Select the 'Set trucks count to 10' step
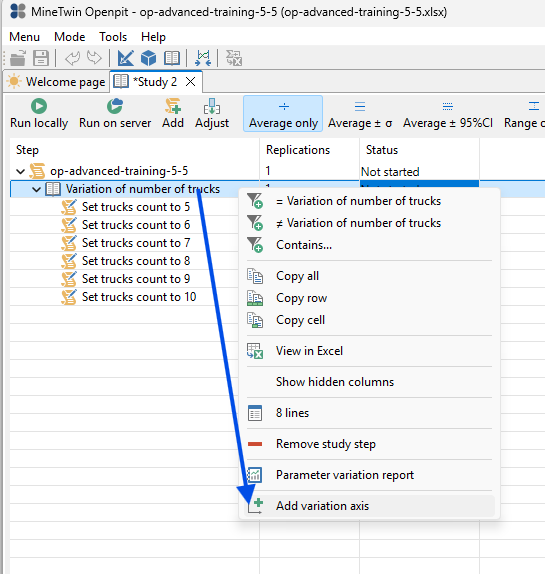This screenshot has width=545, height=574. pyautogui.click(x=139, y=297)
